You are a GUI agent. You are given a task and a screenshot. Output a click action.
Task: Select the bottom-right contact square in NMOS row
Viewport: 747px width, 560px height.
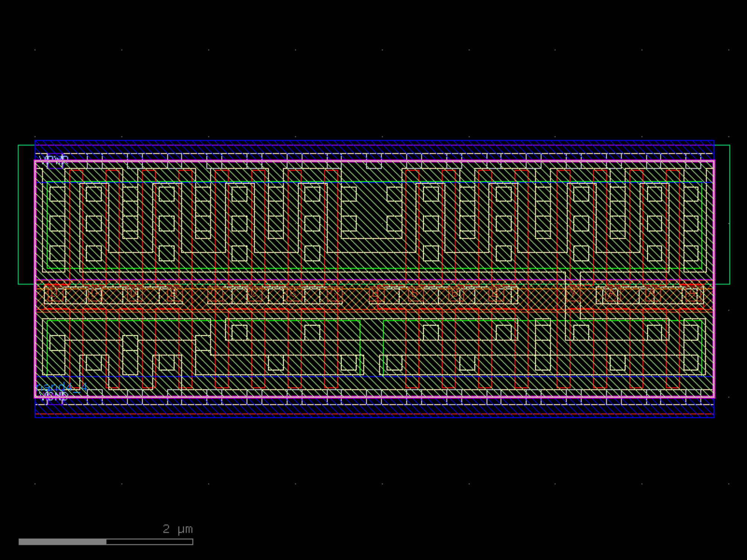coord(691,362)
